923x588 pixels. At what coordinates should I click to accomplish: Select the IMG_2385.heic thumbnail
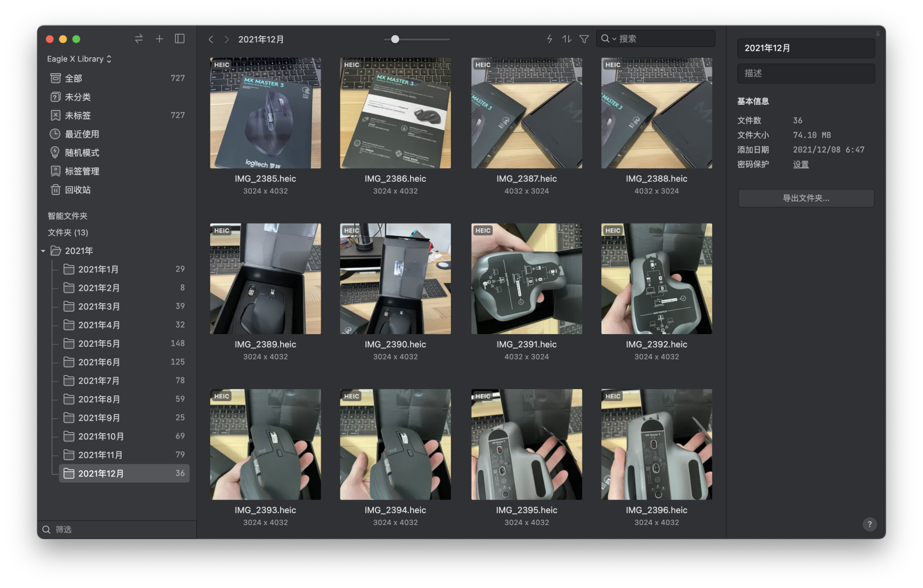click(265, 113)
